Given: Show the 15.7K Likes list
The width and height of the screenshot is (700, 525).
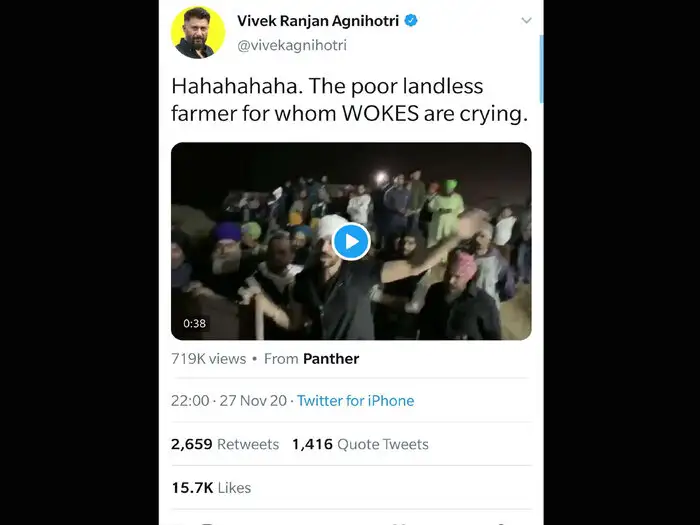Looking at the screenshot, I should coord(211,488).
